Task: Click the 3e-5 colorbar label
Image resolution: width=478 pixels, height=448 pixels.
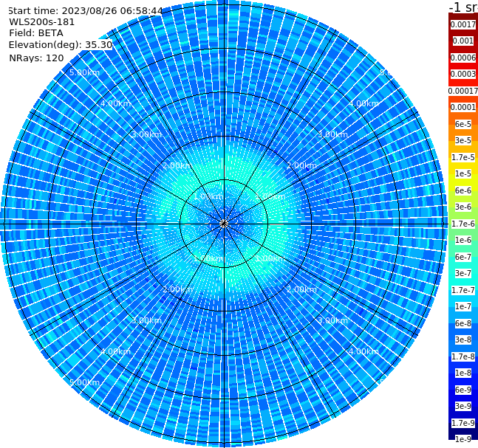Action: (x=463, y=140)
